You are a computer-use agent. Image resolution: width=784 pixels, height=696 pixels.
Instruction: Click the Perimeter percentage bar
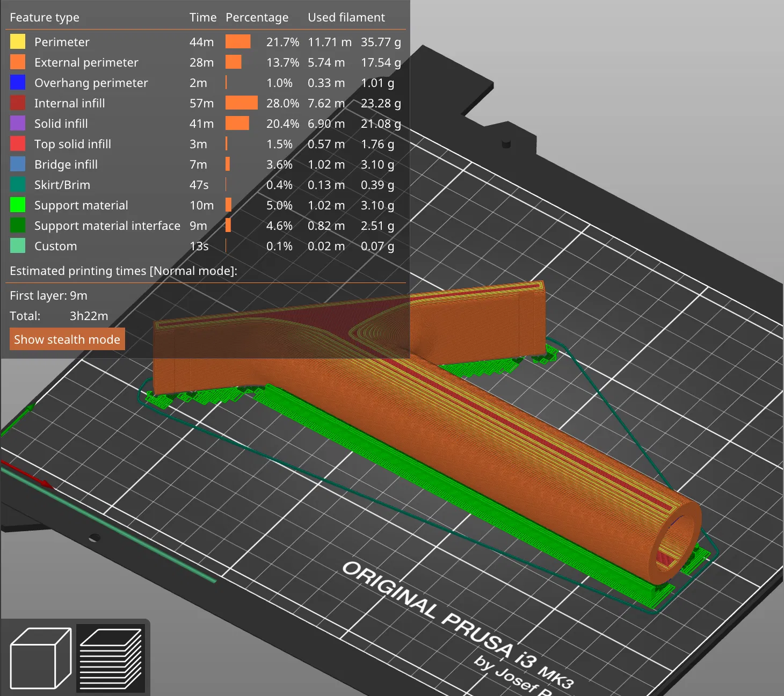238,42
